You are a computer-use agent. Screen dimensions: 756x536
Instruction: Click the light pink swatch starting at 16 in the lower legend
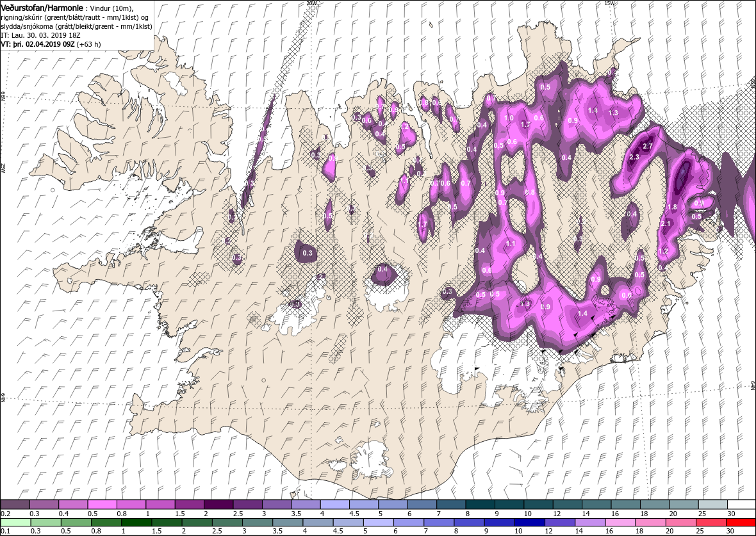point(620,523)
